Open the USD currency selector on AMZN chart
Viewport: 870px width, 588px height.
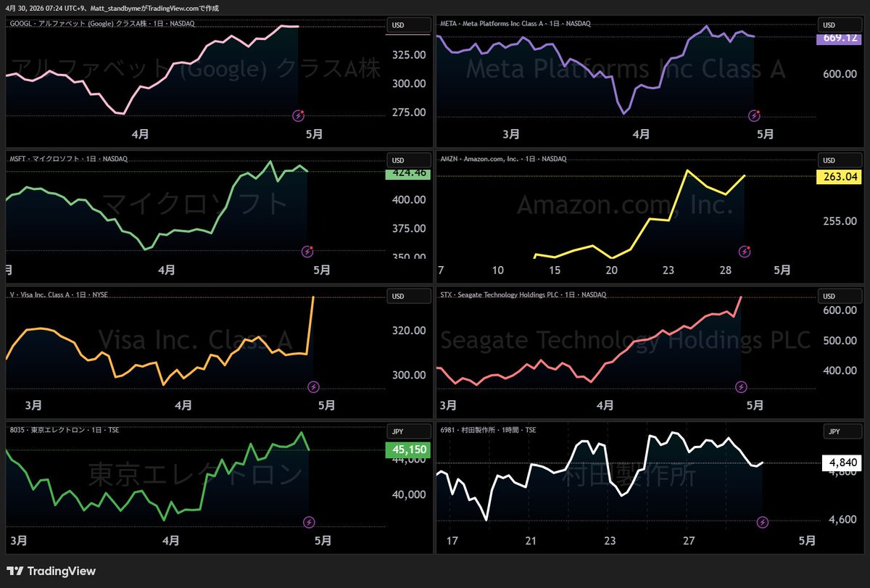840,160
